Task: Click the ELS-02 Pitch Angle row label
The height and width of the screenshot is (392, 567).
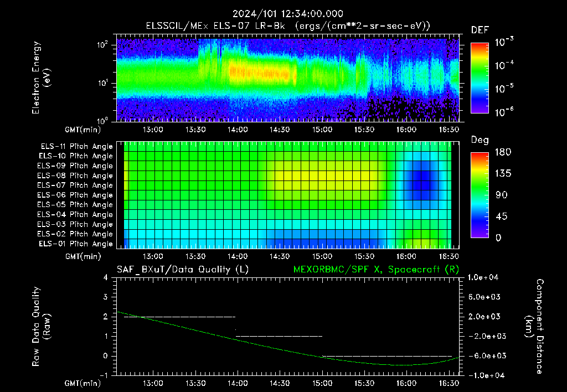Action: point(75,234)
